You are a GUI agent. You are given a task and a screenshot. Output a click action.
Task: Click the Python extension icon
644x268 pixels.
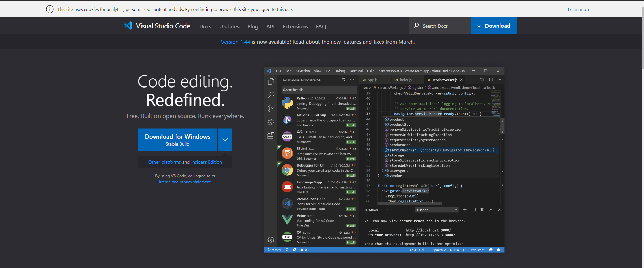coord(287,103)
